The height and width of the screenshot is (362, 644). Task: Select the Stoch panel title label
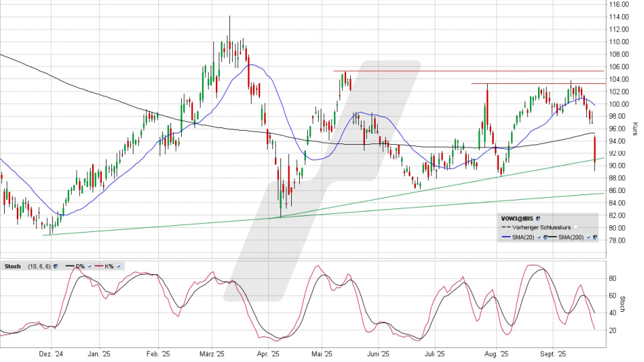(x=13, y=266)
